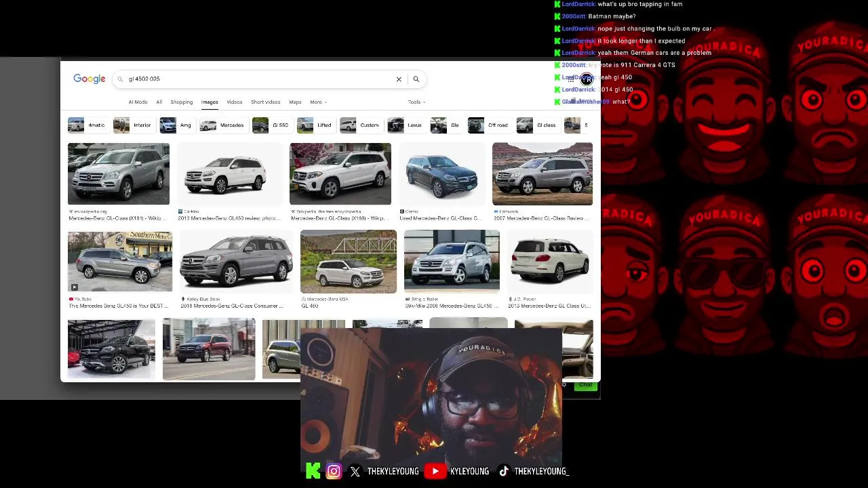This screenshot has width=868, height=488.
Task: Click 'This Mercedes Benz GL450 is Your BEST' link
Action: point(119,306)
